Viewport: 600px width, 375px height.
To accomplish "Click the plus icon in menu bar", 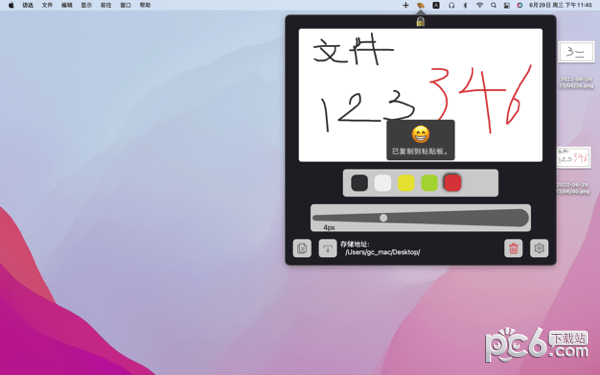I will point(406,5).
